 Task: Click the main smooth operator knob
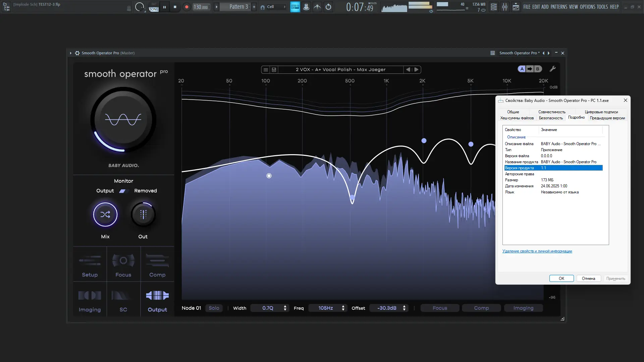tap(123, 120)
